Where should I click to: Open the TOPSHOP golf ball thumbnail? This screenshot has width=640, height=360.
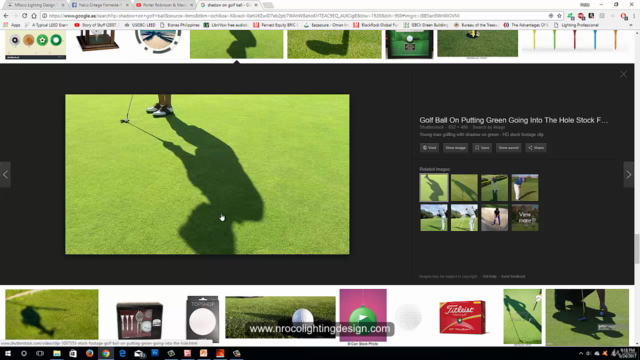[x=202, y=319]
